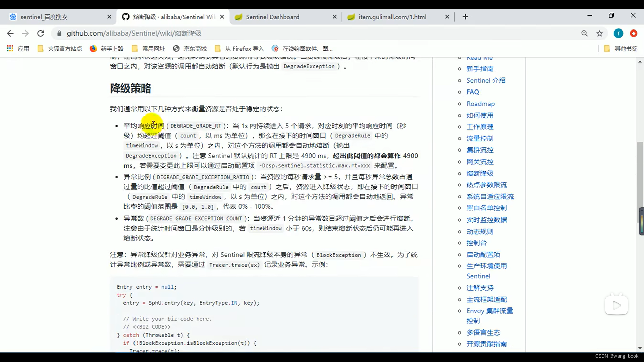Click the forward navigation arrow
This screenshot has height=362, width=644.
pyautogui.click(x=25, y=33)
